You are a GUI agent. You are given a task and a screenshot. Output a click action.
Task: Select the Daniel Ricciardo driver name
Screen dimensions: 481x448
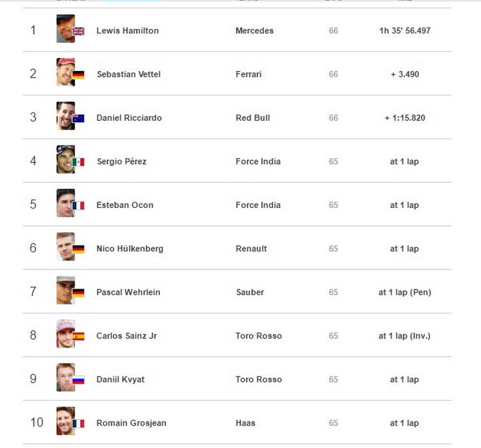click(129, 118)
